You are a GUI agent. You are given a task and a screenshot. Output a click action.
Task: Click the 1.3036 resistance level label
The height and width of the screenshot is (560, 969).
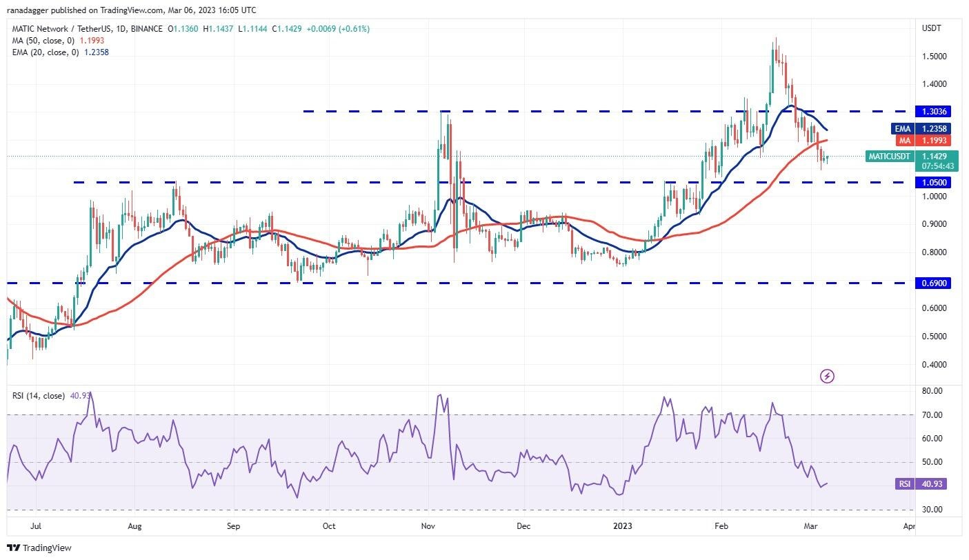click(933, 111)
